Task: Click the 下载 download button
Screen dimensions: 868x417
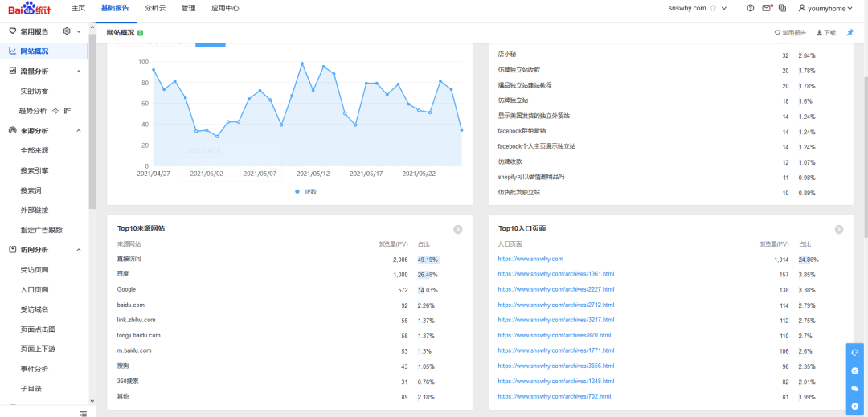Action: (825, 33)
